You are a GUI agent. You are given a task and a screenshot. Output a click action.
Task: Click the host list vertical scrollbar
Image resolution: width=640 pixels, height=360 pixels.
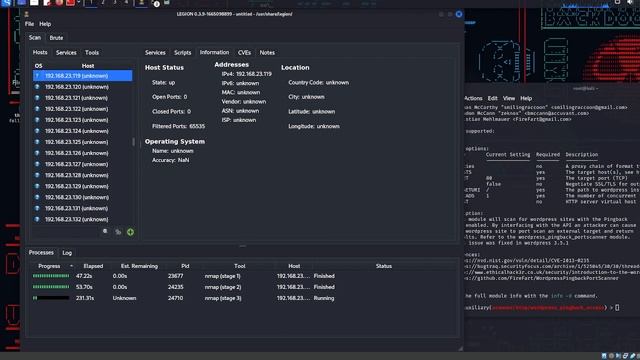coord(133,142)
